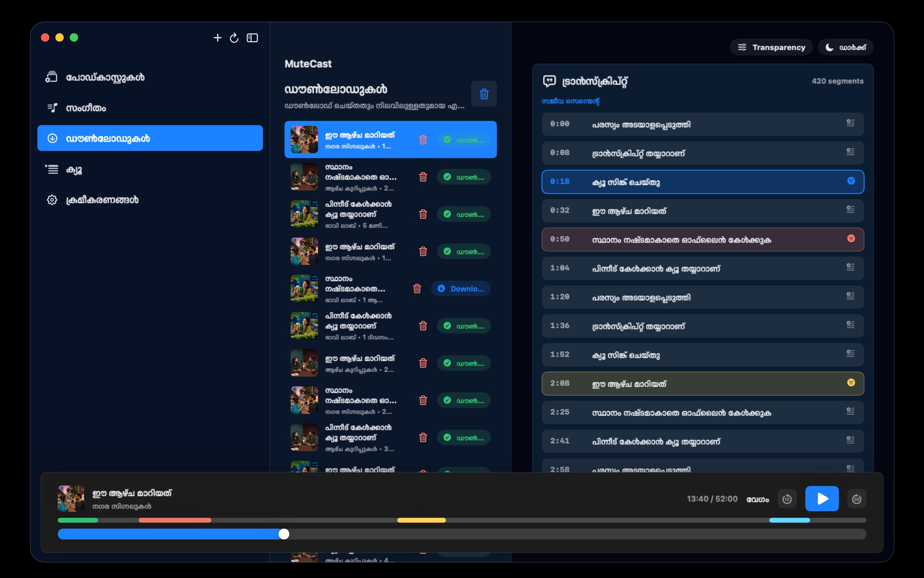Click the 13:40 / 52:00 time display
Screen dimensions: 924x578
point(712,499)
